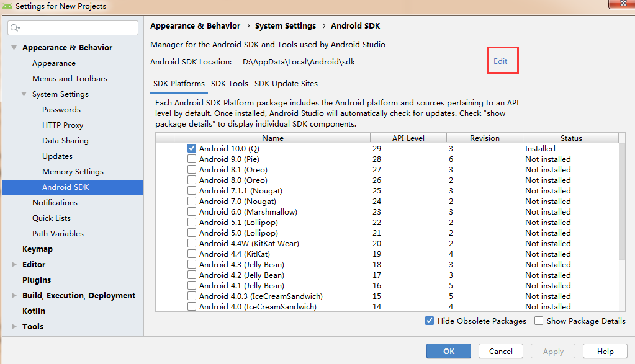Image resolution: width=635 pixels, height=364 pixels.
Task: Disable Hide Obsolete Packages
Action: [x=429, y=321]
